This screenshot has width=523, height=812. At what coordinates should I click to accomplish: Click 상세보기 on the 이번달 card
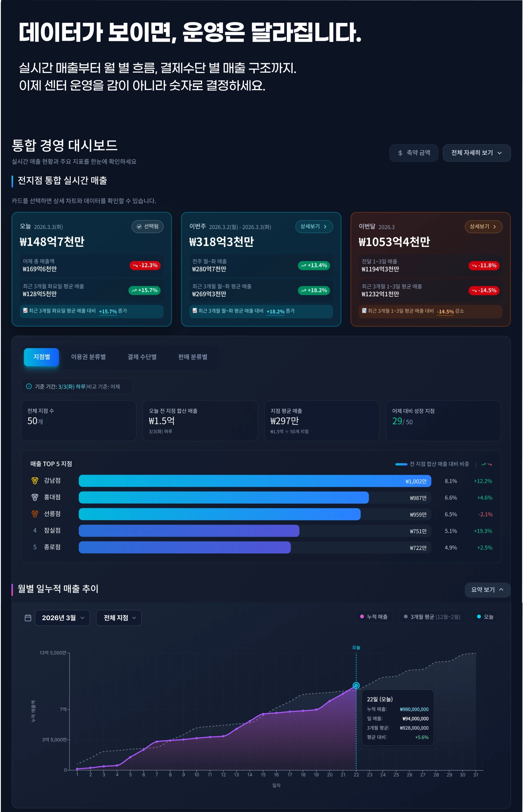pyautogui.click(x=483, y=226)
